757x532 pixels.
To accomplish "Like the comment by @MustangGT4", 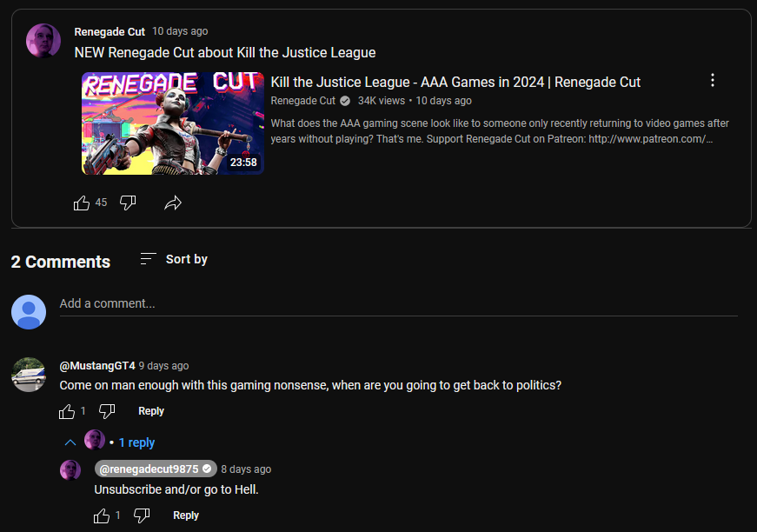I will pos(67,412).
